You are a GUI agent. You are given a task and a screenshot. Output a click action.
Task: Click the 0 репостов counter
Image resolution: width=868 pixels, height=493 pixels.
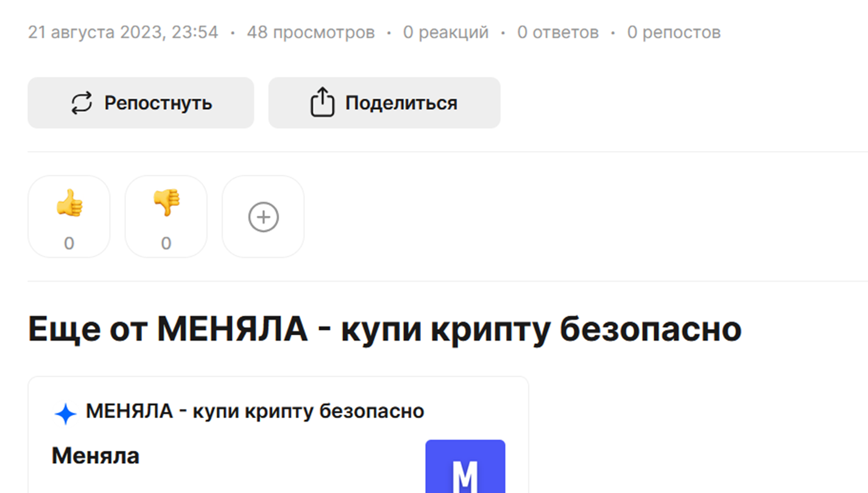point(674,32)
